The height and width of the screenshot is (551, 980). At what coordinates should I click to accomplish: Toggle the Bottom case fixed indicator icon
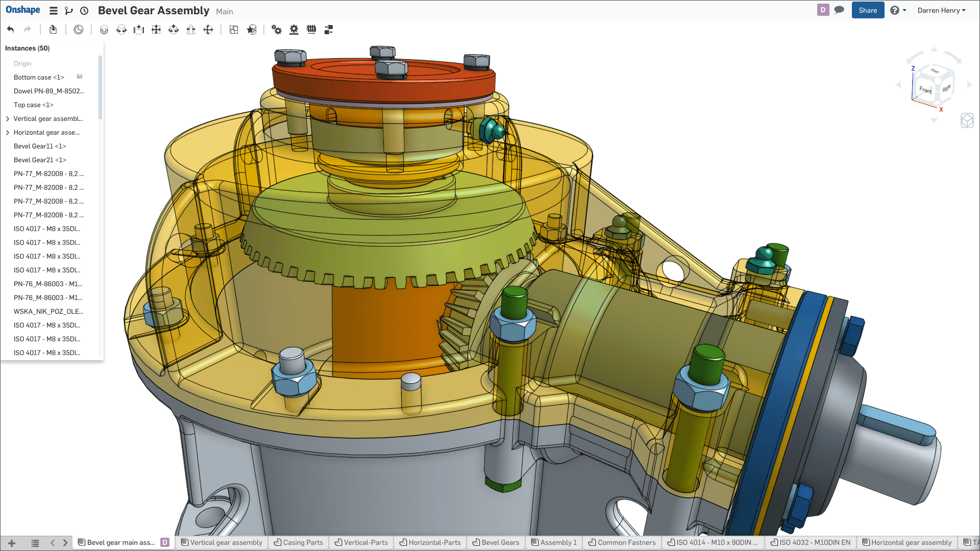tap(80, 77)
